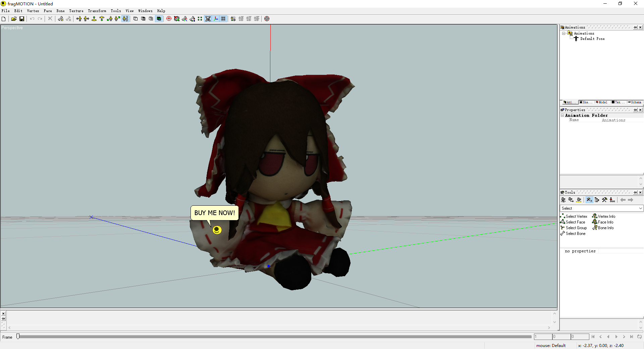The width and height of the screenshot is (644, 349).
Task: Click the color wheel icon at toolbar end
Action: 267,19
